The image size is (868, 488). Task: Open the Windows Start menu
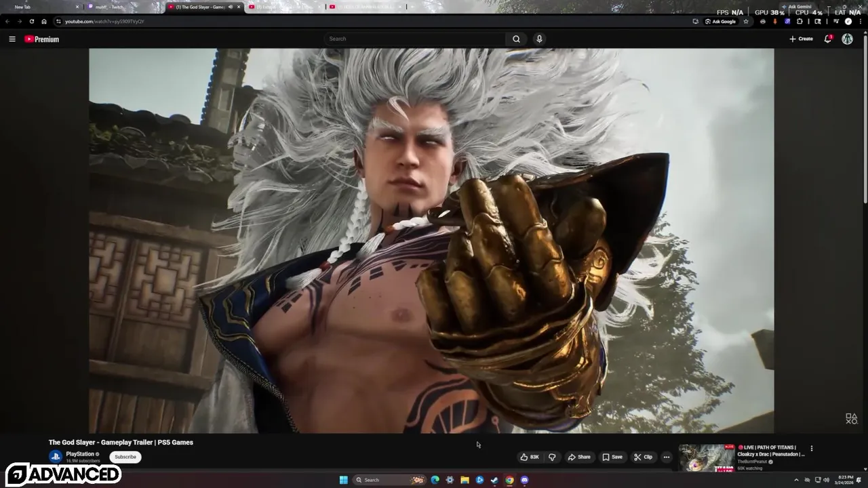tap(344, 480)
